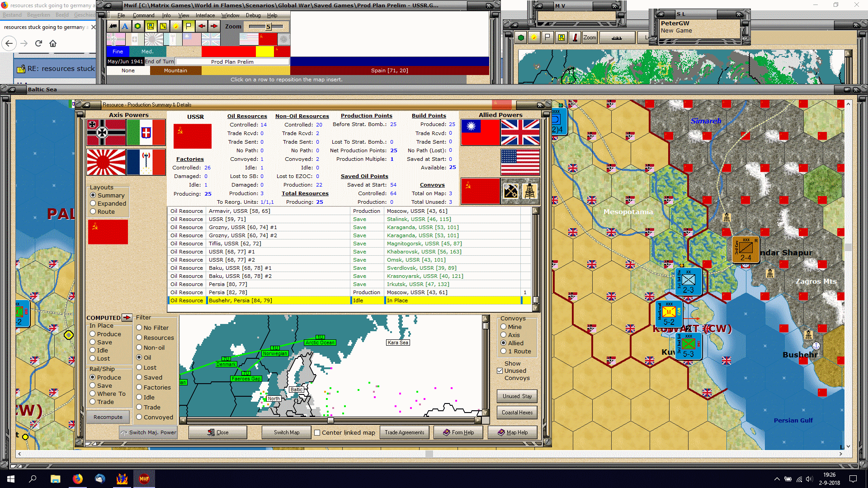Select the Expanded layout radio button
868x488 pixels.
click(x=93, y=203)
